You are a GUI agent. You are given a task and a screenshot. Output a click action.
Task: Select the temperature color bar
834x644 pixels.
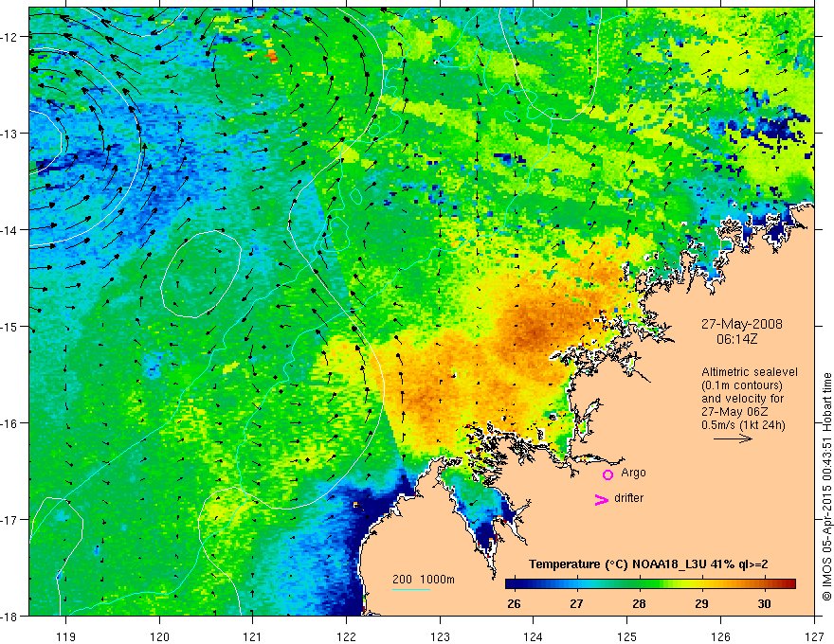point(650,583)
